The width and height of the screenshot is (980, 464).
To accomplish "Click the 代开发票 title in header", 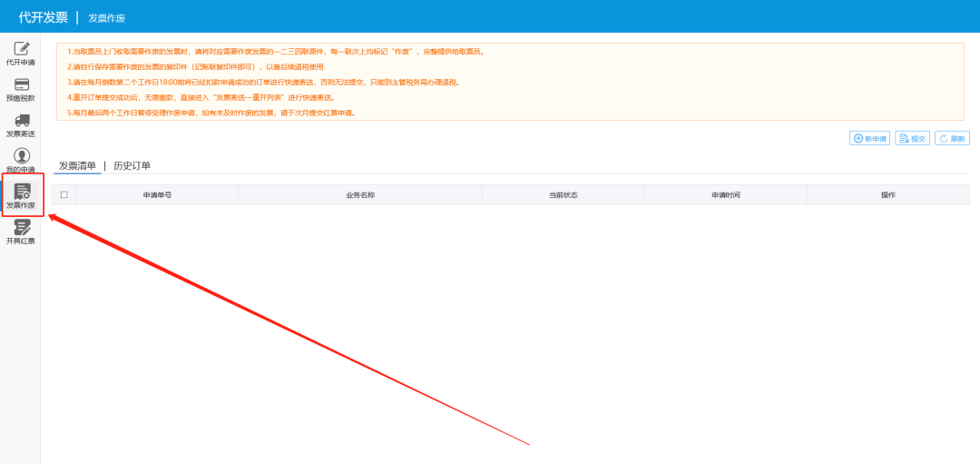I will pos(43,17).
